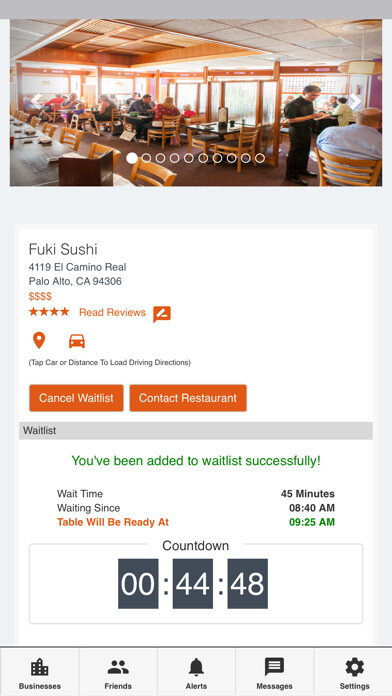Switch to the Friends tab
Image resolution: width=392 pixels, height=696 pixels.
click(x=118, y=672)
